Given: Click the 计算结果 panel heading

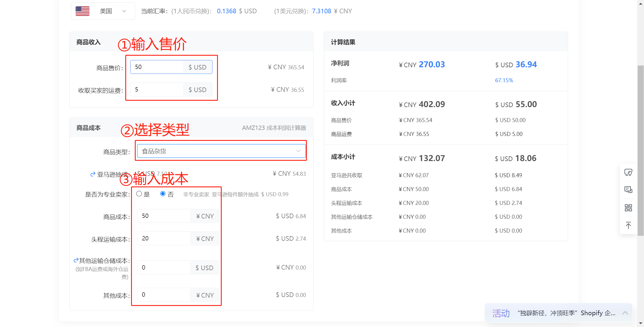Looking at the screenshot, I should click(x=343, y=42).
